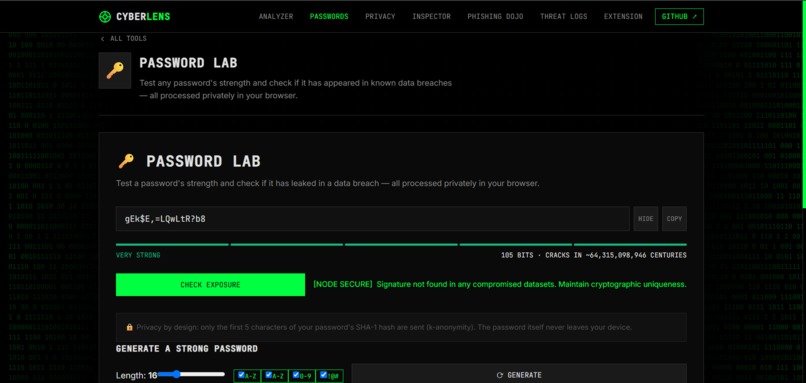Click the CYBERLENS brand name

coord(143,16)
